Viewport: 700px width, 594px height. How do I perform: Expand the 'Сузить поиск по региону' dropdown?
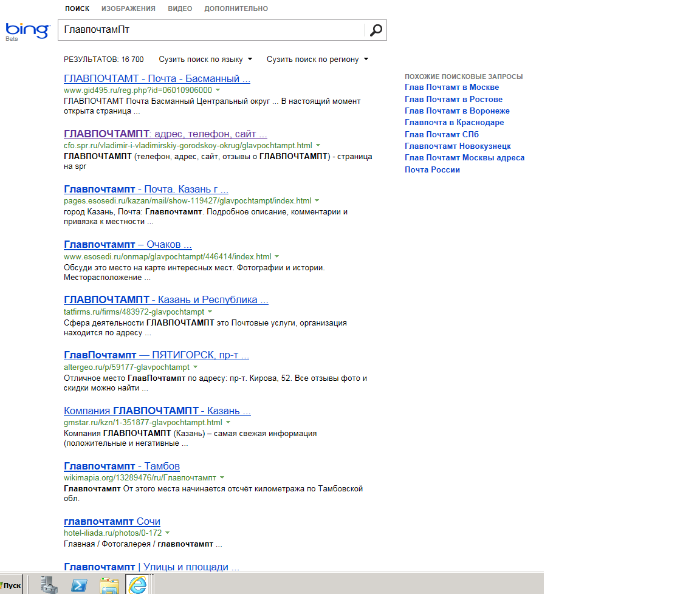coord(317,60)
